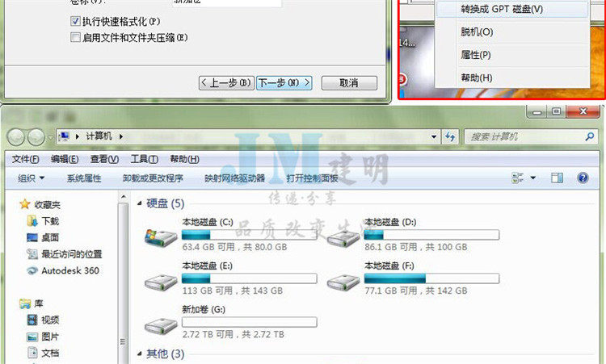This screenshot has width=606, height=364.
Task: Uncheck 执行快速格式化 checkbox
Action: coord(75,21)
